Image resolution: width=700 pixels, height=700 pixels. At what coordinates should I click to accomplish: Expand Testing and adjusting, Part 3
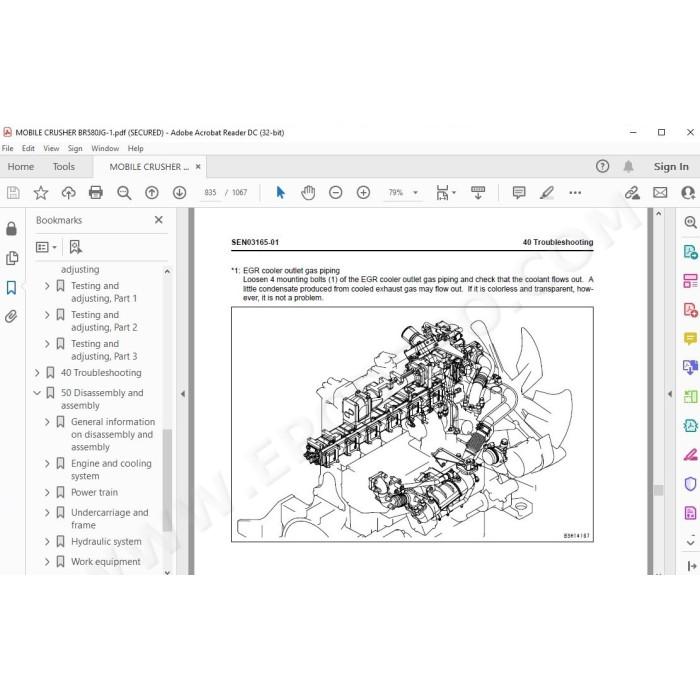47,344
